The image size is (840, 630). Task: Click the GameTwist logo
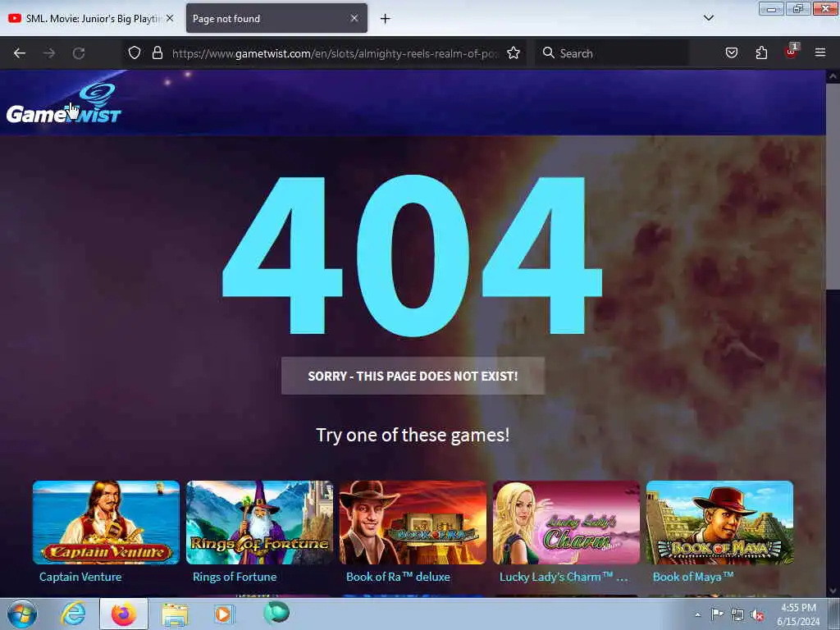(x=64, y=104)
